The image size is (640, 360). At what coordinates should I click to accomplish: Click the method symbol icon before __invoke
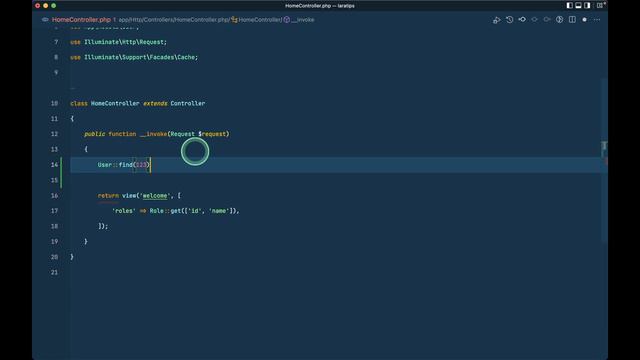287,20
